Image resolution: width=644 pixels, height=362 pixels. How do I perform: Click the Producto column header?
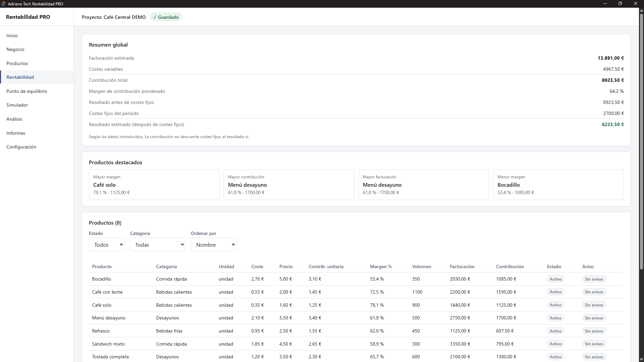click(102, 266)
